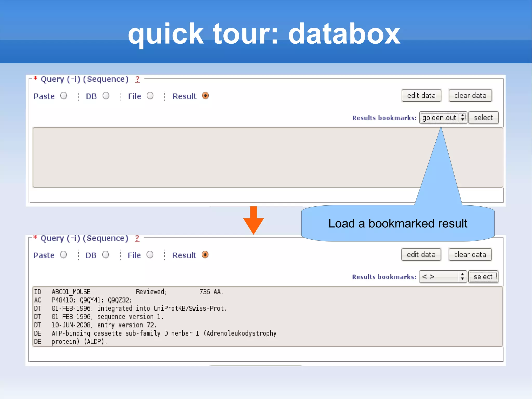532x399 pixels.
Task: Select Paste radio in top query box
Action: (x=64, y=96)
